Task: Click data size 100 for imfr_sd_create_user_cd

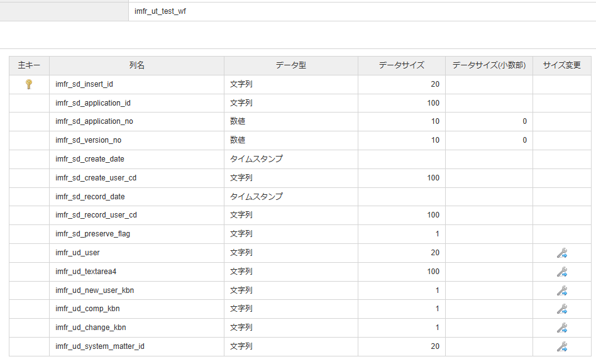Action: pyautogui.click(x=433, y=178)
